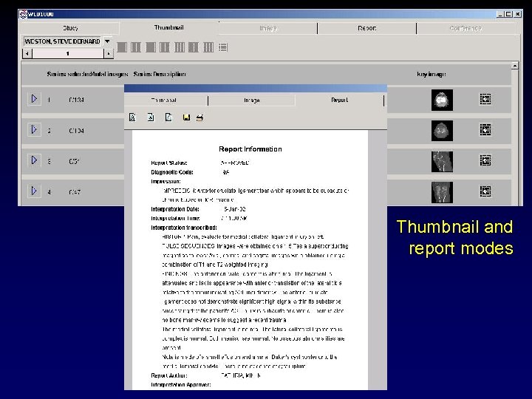The height and width of the screenshot is (399, 532).
Task: Click the series list scrollbar up arrow
Action: (515, 66)
